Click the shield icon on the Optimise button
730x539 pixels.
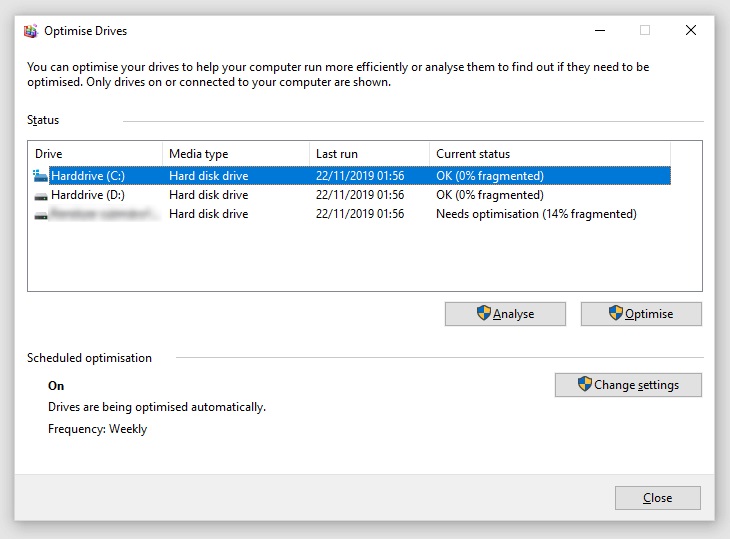(x=616, y=314)
